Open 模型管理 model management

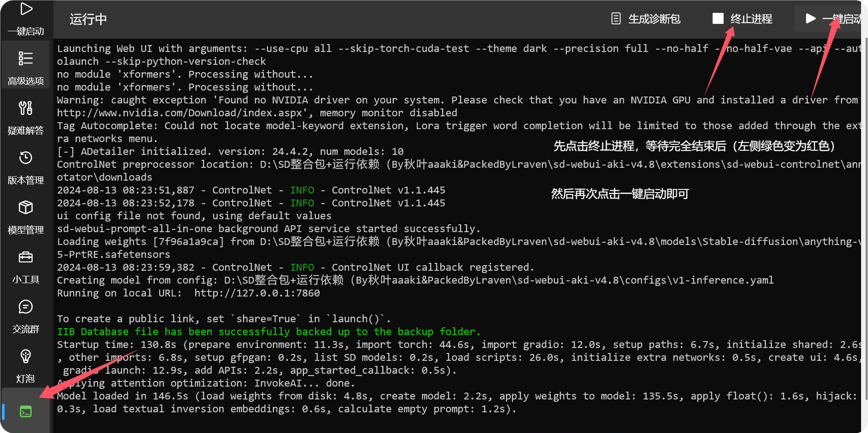coord(26,217)
